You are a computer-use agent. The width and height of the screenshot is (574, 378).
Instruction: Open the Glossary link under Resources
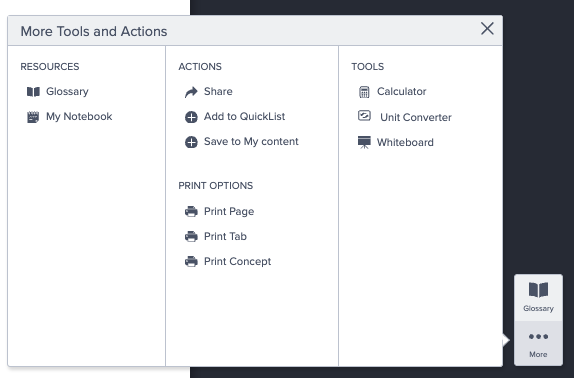pos(67,91)
